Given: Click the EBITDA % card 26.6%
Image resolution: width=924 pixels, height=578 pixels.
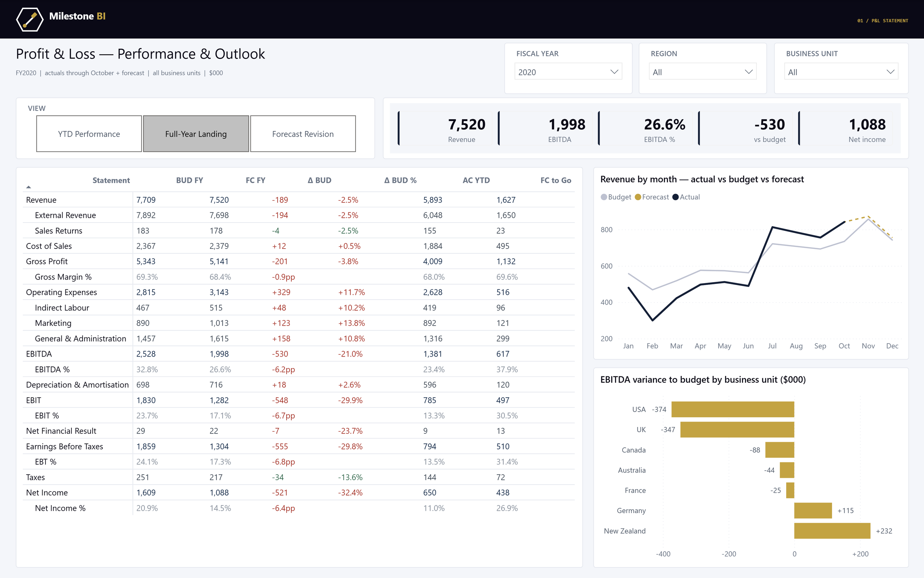Looking at the screenshot, I should pos(645,129).
